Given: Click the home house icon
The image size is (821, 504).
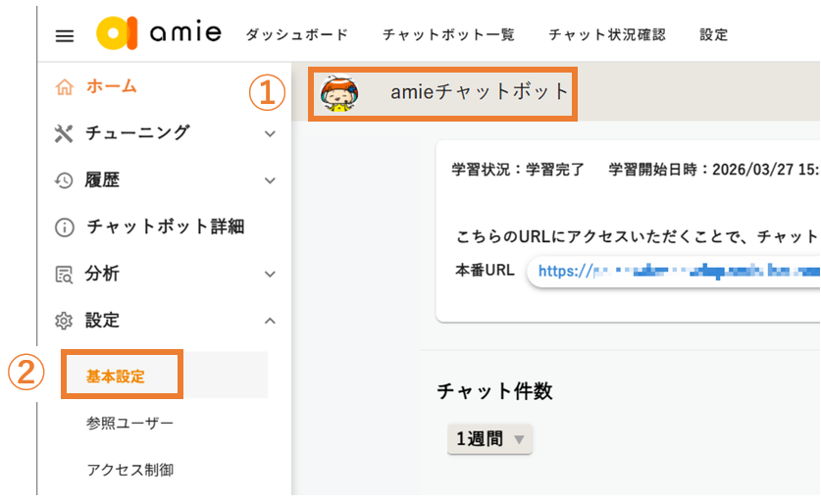Looking at the screenshot, I should pos(65,87).
